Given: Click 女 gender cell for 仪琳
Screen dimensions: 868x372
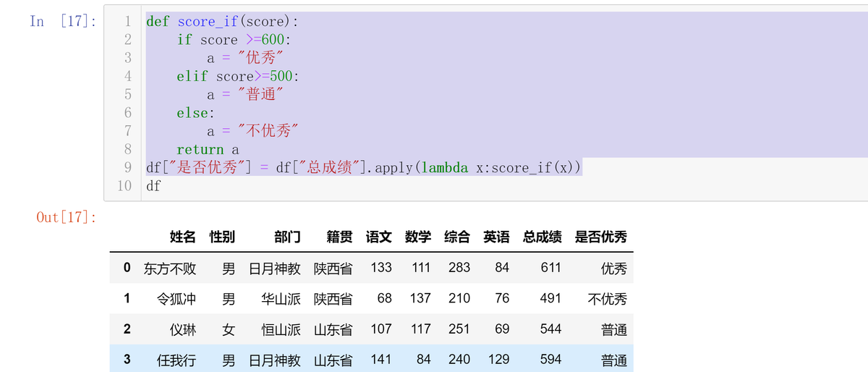Looking at the screenshot, I should pyautogui.click(x=229, y=329).
